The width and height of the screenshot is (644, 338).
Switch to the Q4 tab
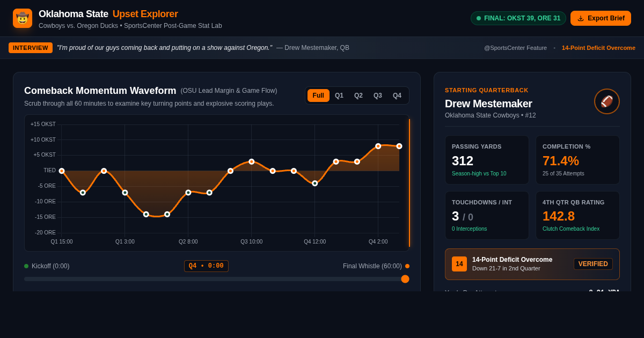[x=397, y=95]
